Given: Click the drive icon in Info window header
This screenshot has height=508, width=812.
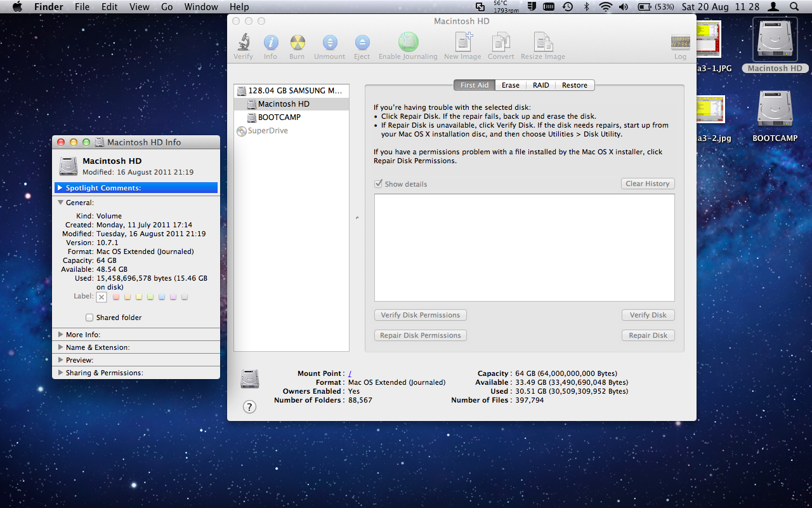Looking at the screenshot, I should (x=69, y=166).
